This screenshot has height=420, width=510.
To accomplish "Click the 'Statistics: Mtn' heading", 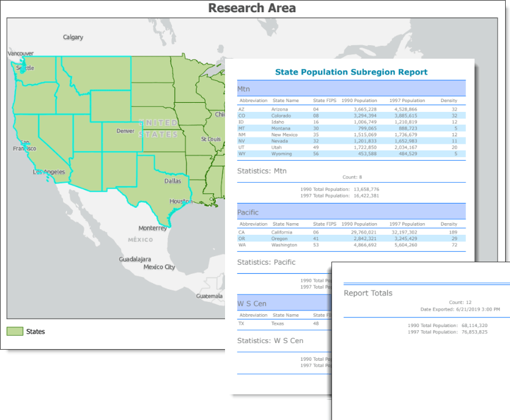I will 262,171.
